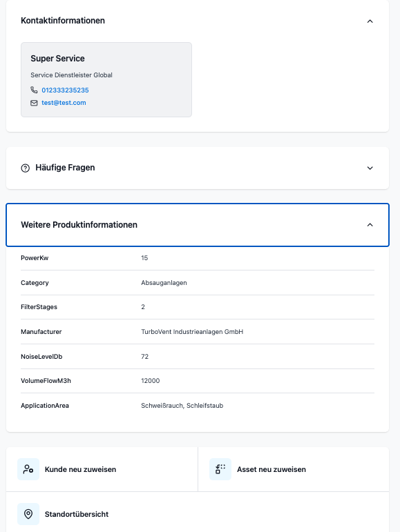Click the Manufacturer label
The height and width of the screenshot is (532, 400).
[41, 332]
